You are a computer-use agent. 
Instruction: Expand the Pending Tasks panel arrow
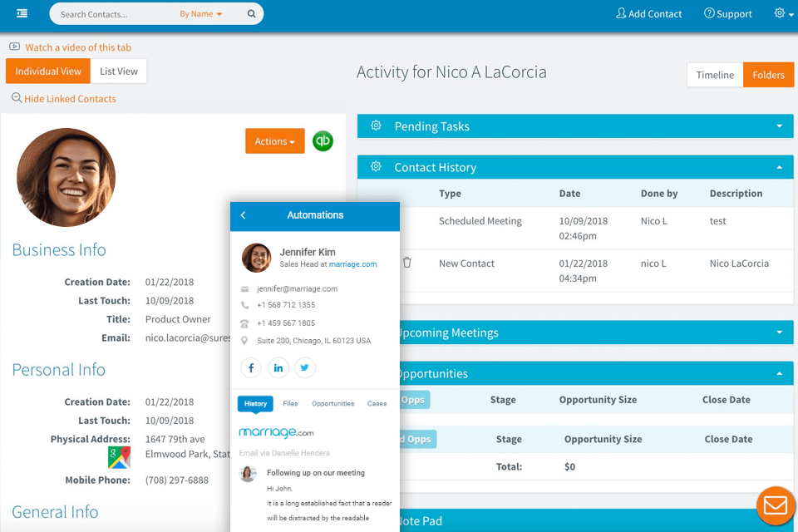tap(779, 126)
